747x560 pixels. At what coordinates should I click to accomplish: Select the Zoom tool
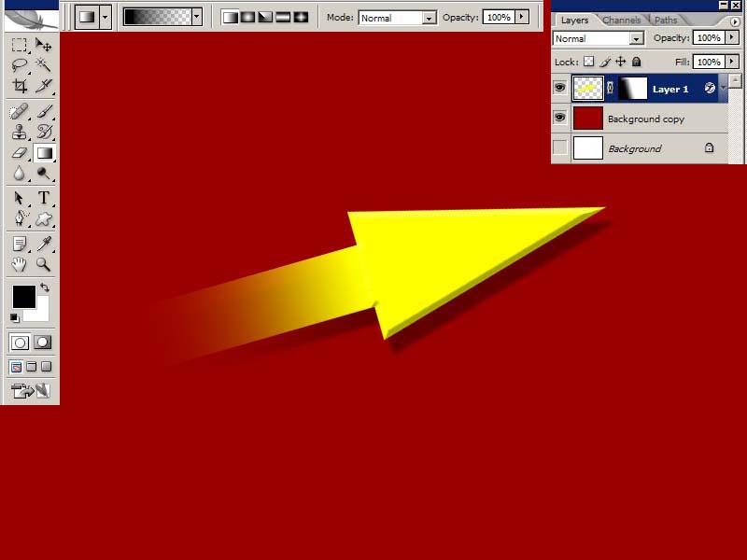coord(43,264)
